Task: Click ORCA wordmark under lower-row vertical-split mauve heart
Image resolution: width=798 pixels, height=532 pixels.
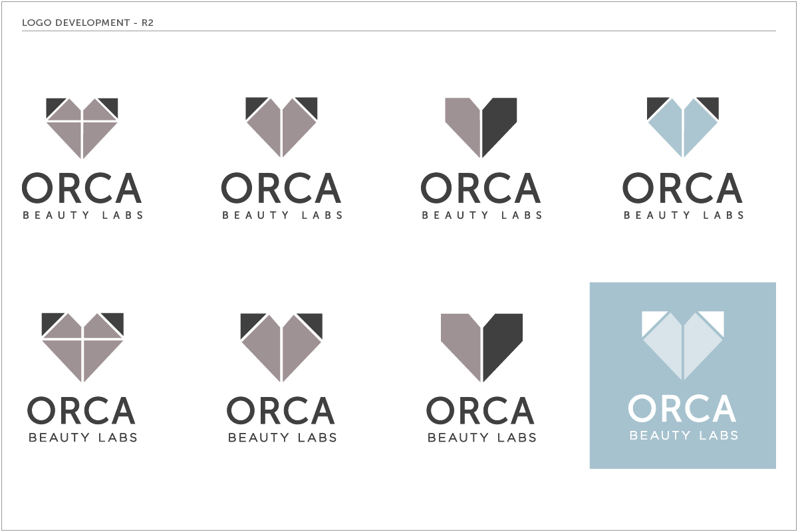Action: pyautogui.click(x=281, y=410)
